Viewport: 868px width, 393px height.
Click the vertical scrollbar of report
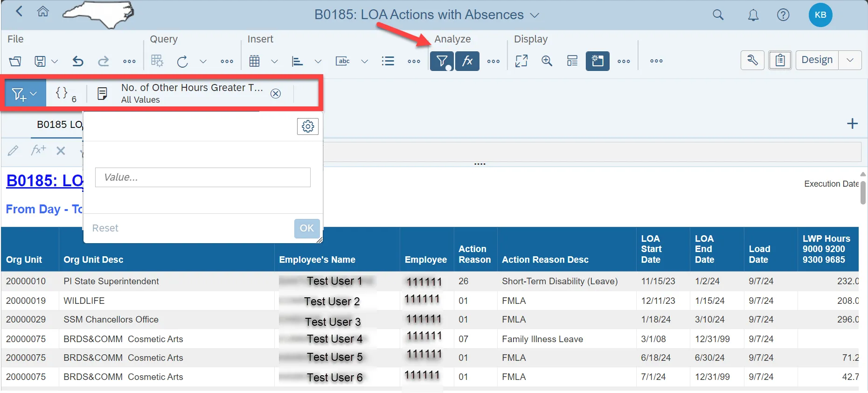pyautogui.click(x=863, y=192)
